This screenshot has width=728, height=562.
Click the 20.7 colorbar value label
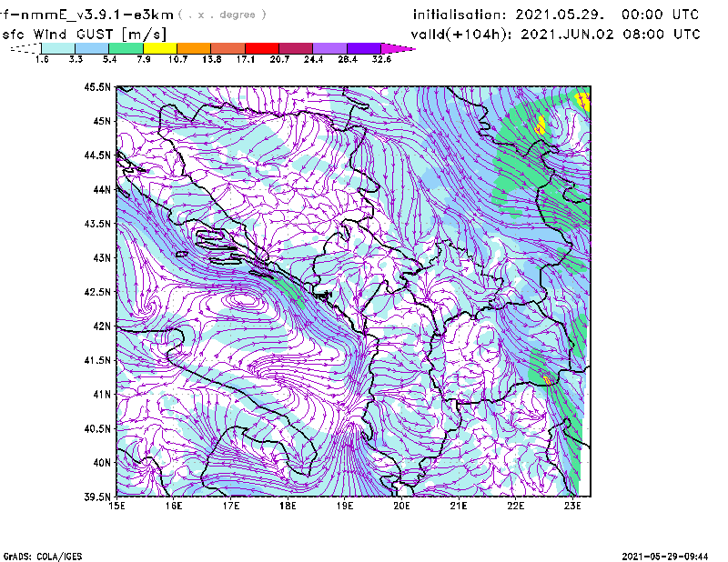point(279,59)
